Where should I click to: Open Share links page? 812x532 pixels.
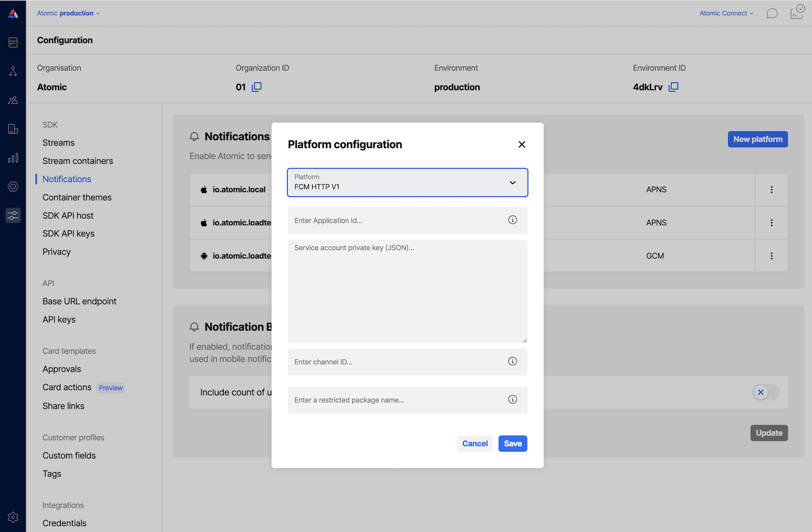pos(63,406)
